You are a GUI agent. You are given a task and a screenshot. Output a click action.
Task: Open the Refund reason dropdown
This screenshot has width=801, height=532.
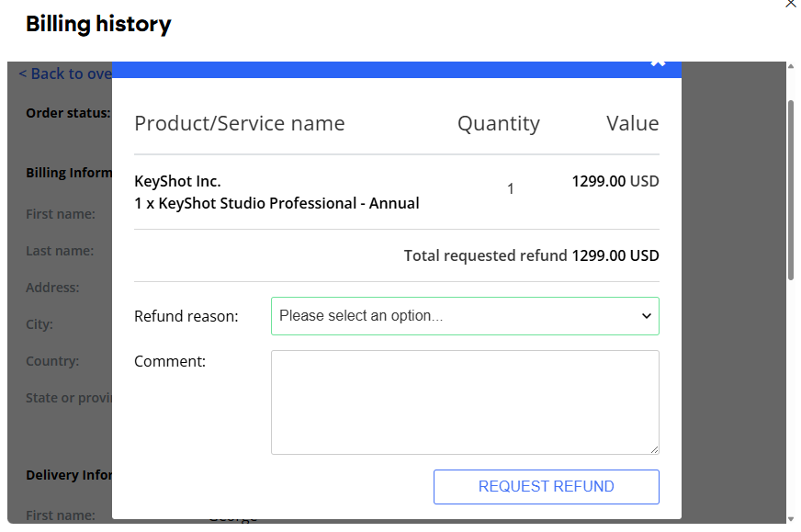465,316
